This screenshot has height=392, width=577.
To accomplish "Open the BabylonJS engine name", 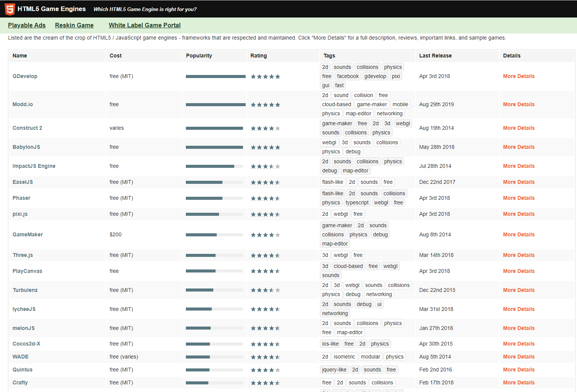I will point(26,147).
